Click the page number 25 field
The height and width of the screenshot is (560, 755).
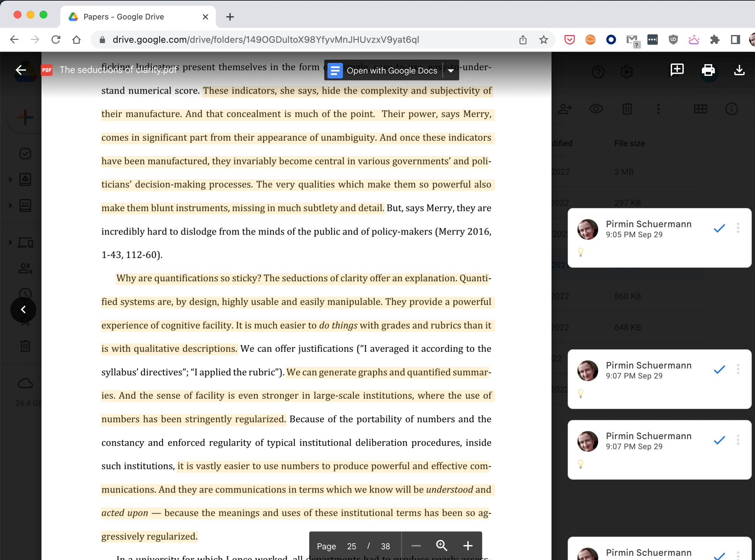click(x=351, y=546)
